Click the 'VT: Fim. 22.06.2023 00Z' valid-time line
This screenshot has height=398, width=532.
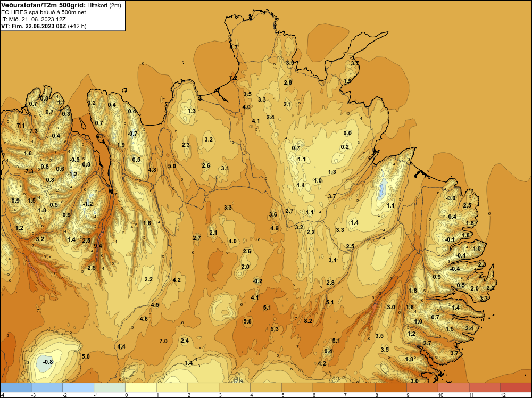click(x=34, y=26)
